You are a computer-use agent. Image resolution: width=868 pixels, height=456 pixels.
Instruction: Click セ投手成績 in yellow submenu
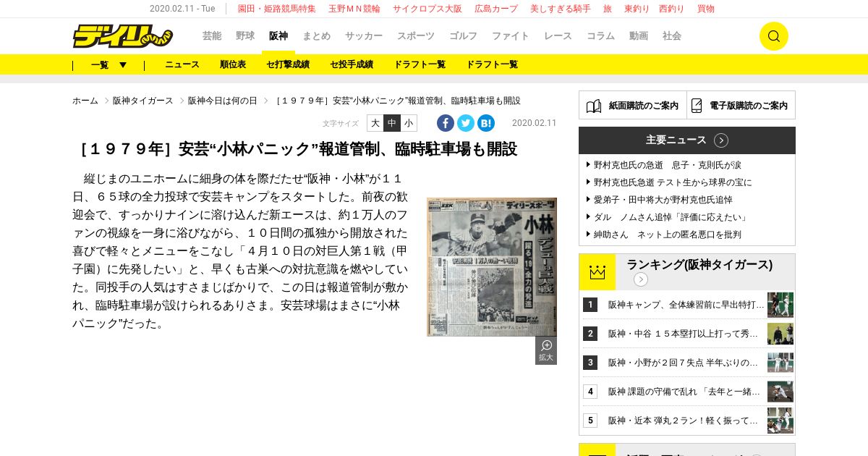(352, 64)
